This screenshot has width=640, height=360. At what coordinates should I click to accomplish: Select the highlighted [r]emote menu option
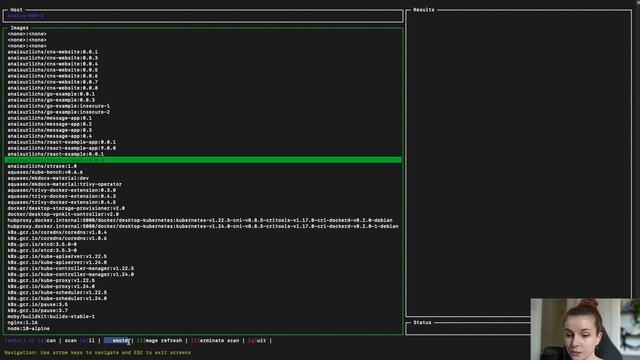pos(116,340)
